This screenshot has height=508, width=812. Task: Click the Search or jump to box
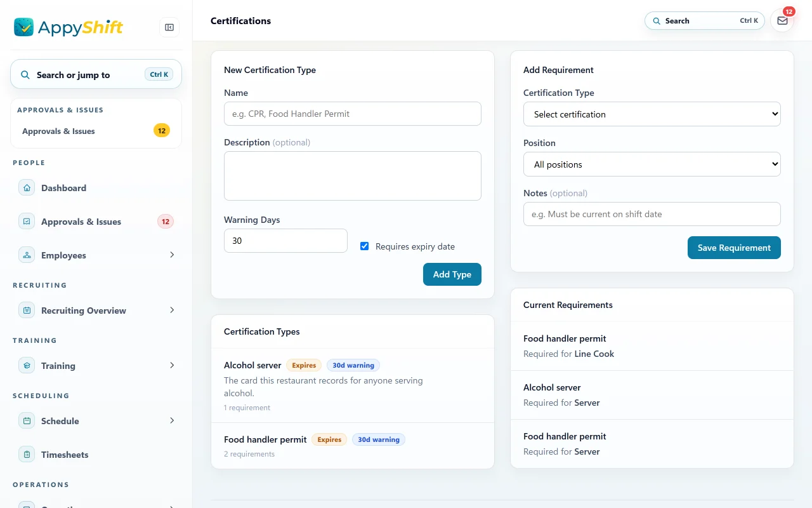tap(96, 74)
